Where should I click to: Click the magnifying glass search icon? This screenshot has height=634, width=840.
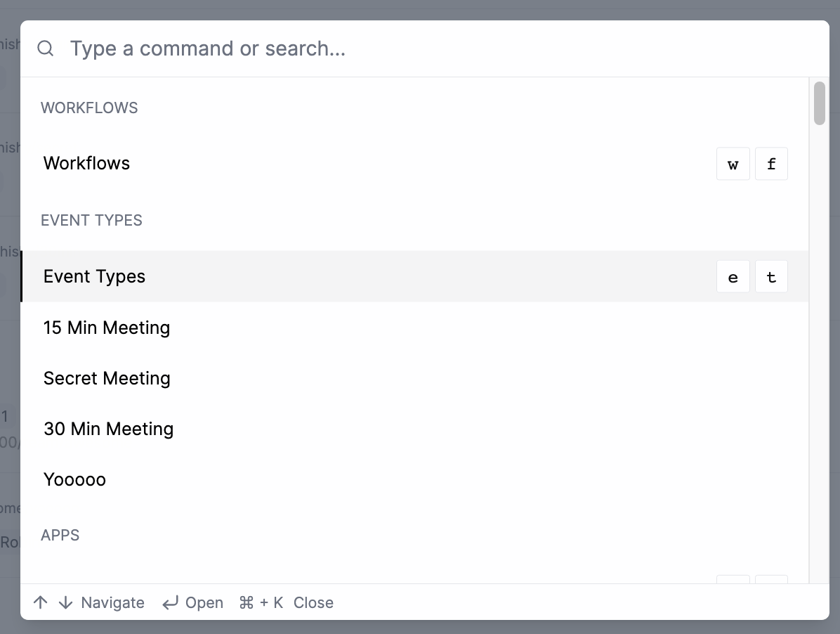pyautogui.click(x=46, y=48)
